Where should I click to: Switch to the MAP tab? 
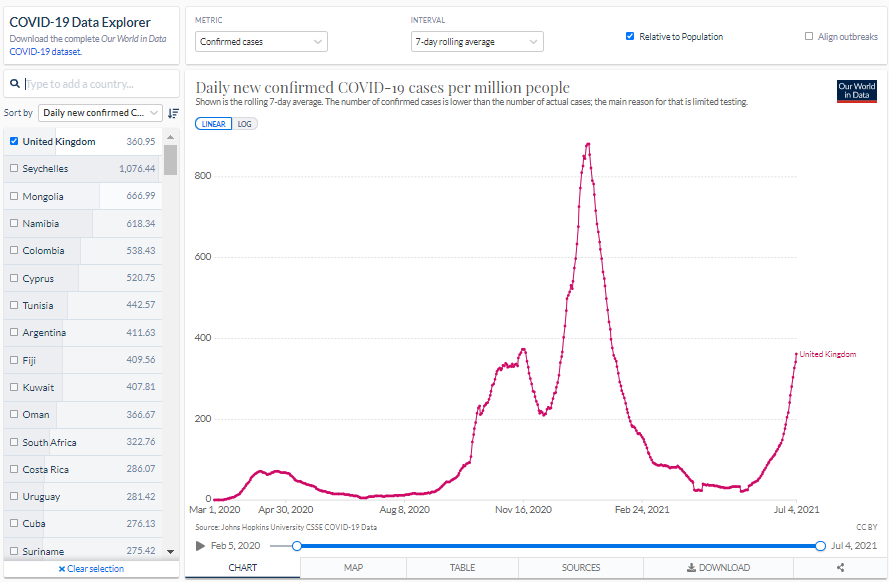coord(353,567)
